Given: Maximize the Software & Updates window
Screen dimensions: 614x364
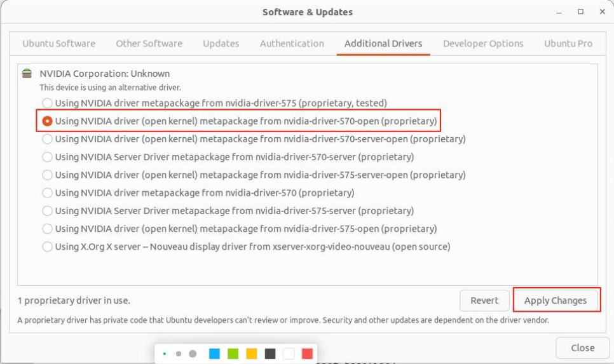Looking at the screenshot, I should 581,11.
